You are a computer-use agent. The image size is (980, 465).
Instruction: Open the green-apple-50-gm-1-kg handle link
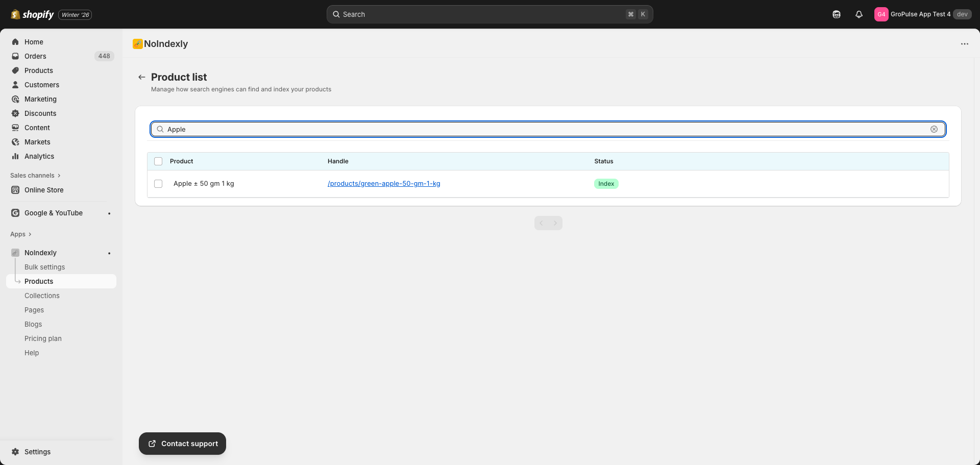tap(384, 183)
